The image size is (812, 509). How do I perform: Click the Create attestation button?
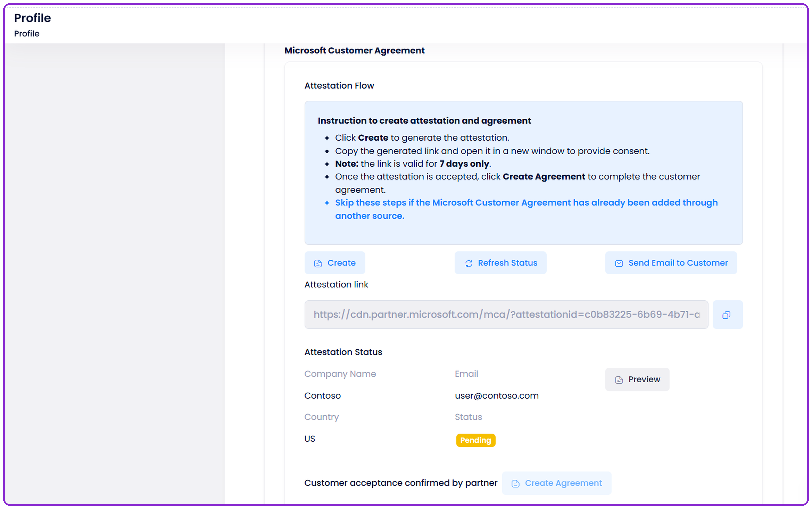tap(335, 263)
